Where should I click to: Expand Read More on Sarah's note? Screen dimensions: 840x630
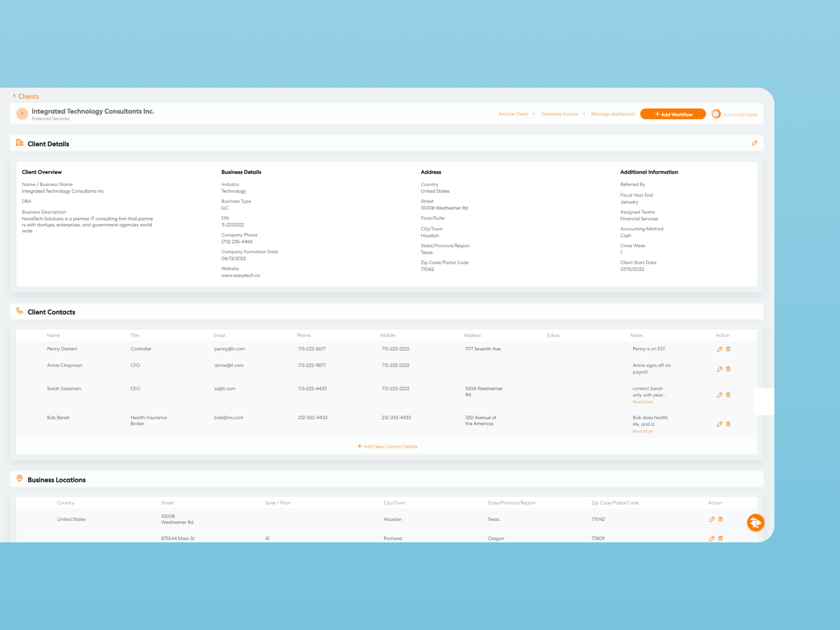point(643,402)
